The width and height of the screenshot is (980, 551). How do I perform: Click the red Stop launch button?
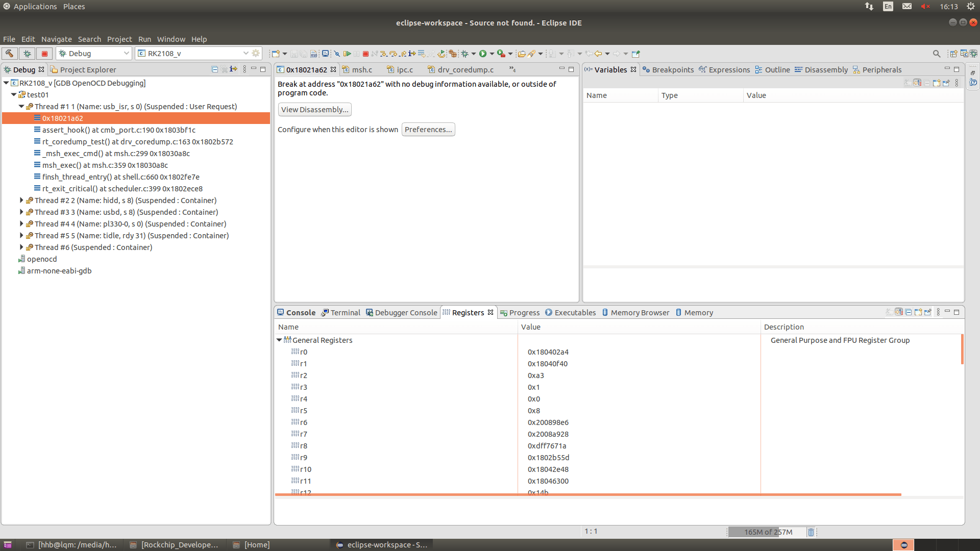44,54
